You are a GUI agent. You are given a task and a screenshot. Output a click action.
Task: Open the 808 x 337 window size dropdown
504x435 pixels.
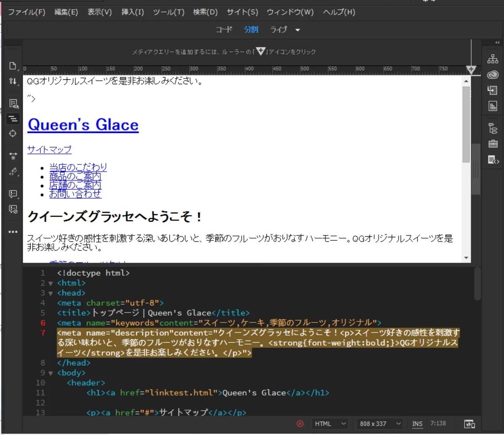[x=379, y=424]
